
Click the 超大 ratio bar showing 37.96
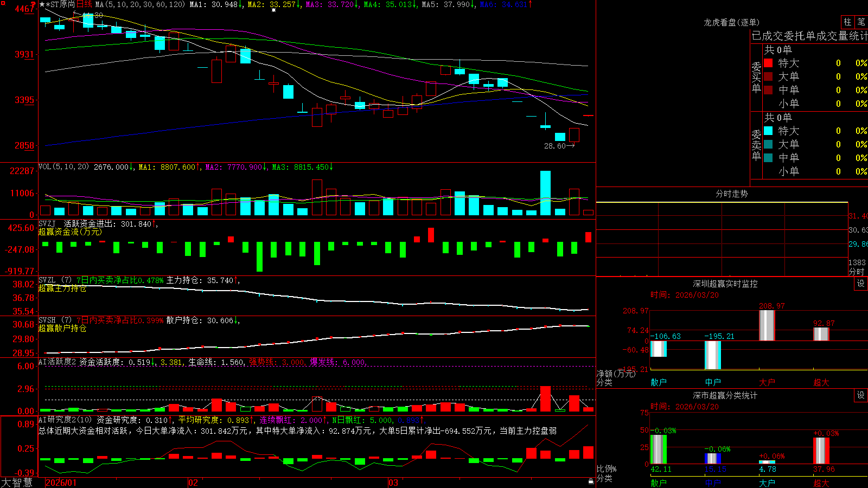821,451
